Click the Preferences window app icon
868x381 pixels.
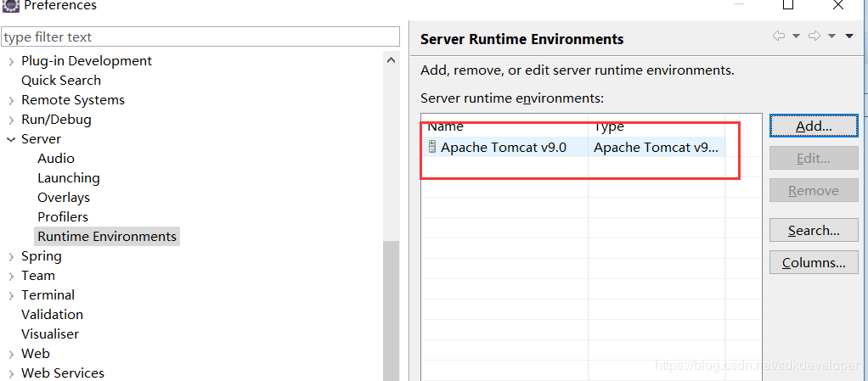11,5
